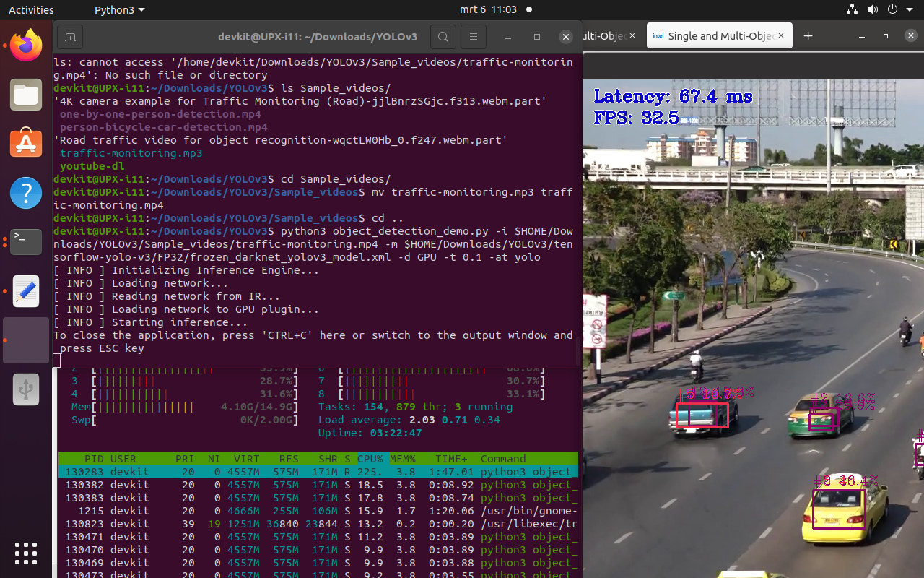The width and height of the screenshot is (924, 578).
Task: Click the network status icon
Action: coord(853,9)
